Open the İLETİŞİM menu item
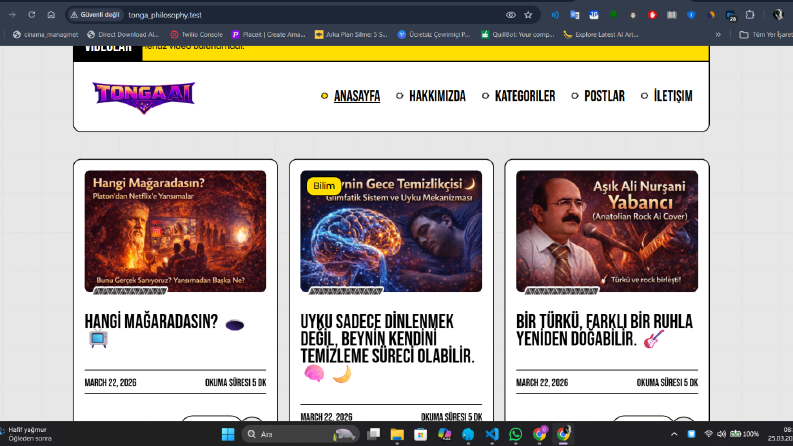 click(x=673, y=96)
